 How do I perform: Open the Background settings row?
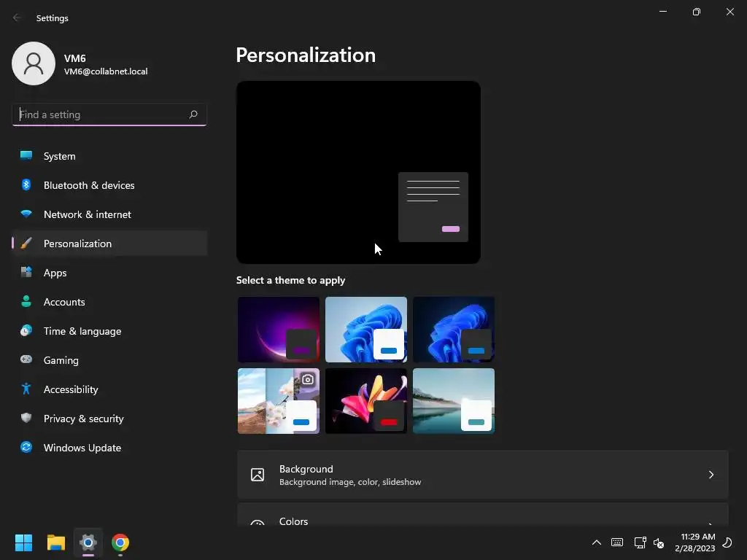click(483, 475)
